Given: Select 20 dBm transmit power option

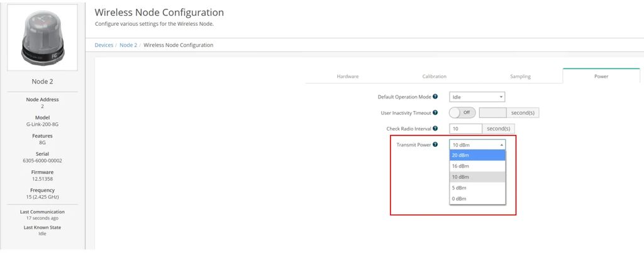Looking at the screenshot, I should (477, 156).
